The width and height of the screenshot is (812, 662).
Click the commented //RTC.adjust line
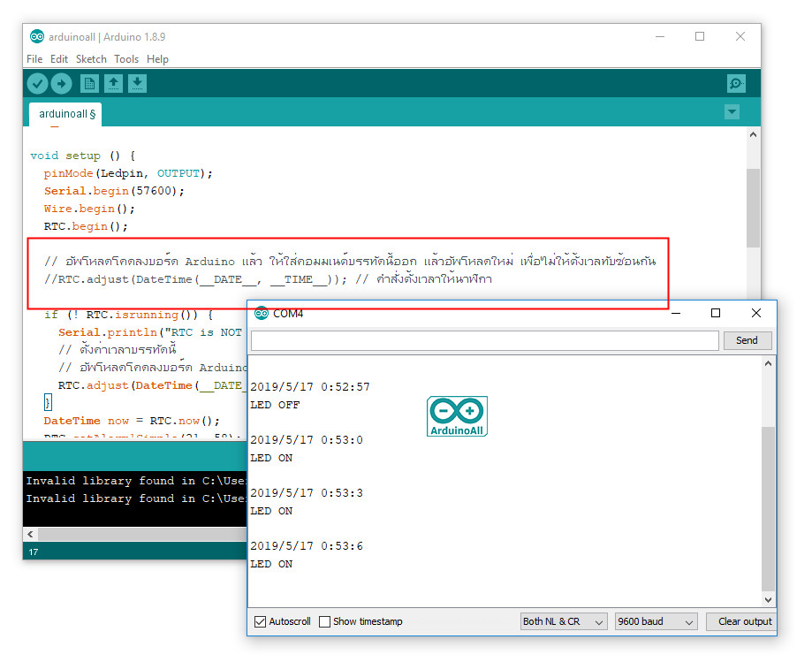268,279
